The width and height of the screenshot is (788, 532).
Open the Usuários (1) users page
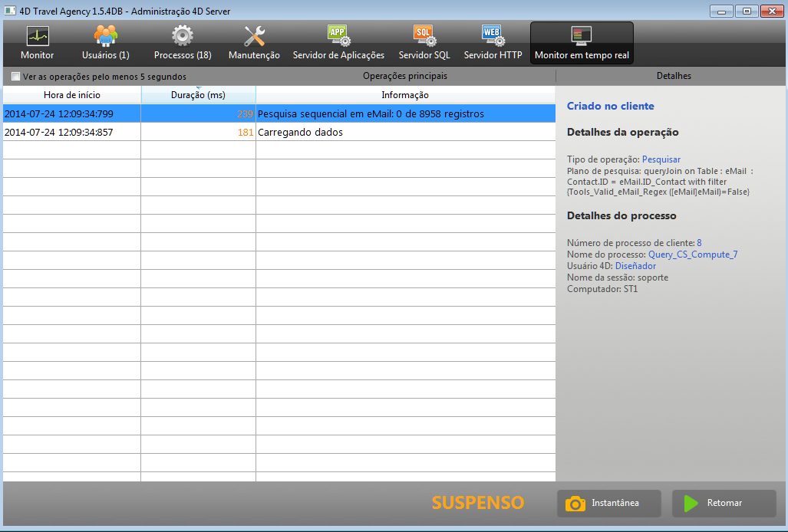pos(105,36)
